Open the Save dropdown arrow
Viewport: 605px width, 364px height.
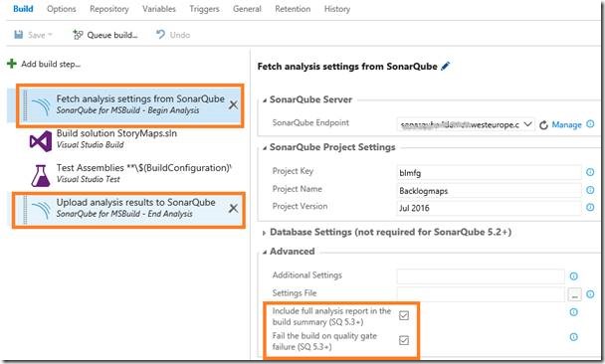coord(50,35)
